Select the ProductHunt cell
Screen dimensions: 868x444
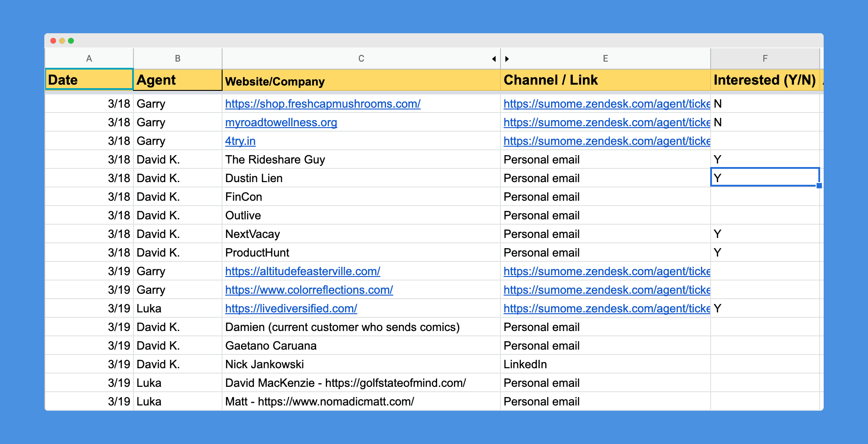361,253
